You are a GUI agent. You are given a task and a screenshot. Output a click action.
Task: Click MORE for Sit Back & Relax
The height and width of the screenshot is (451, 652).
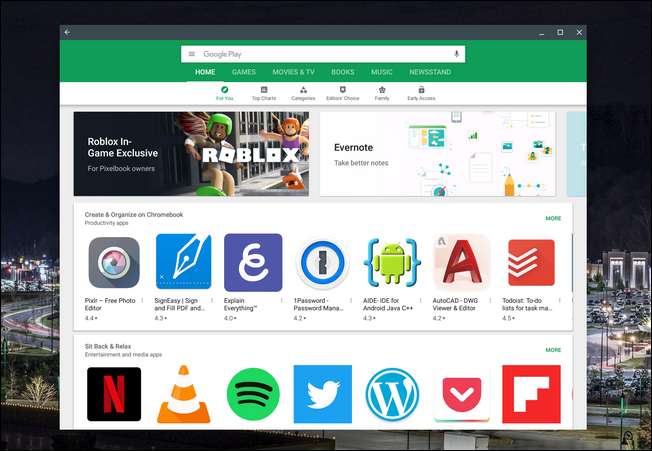(553, 350)
